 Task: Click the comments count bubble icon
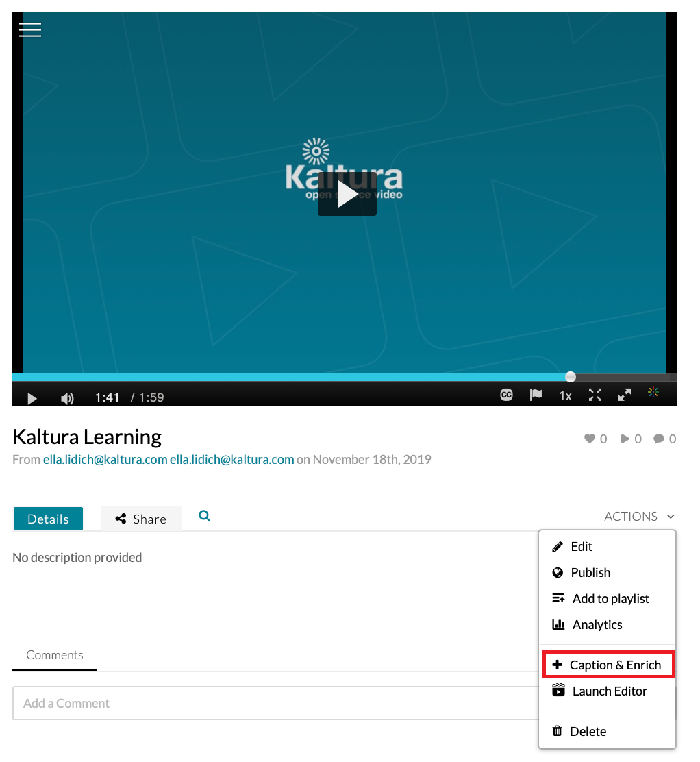coord(658,439)
